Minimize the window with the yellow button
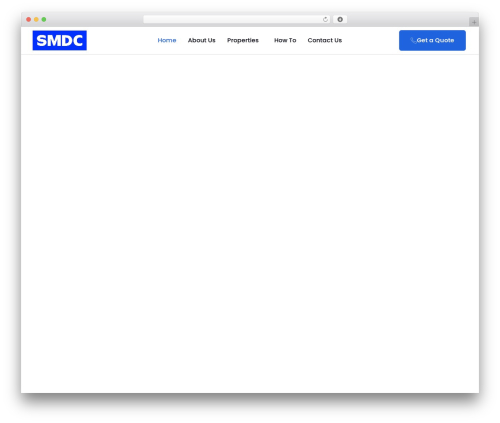 point(36,19)
